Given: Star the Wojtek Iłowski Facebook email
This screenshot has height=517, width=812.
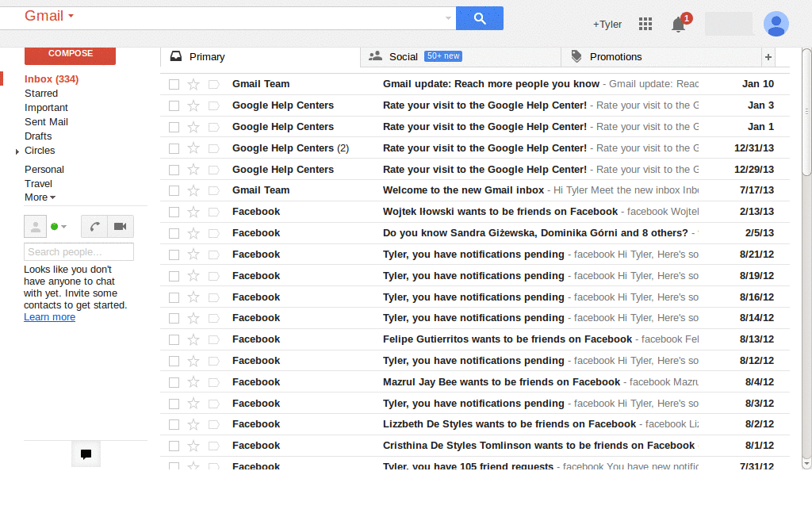Looking at the screenshot, I should click(x=192, y=212).
